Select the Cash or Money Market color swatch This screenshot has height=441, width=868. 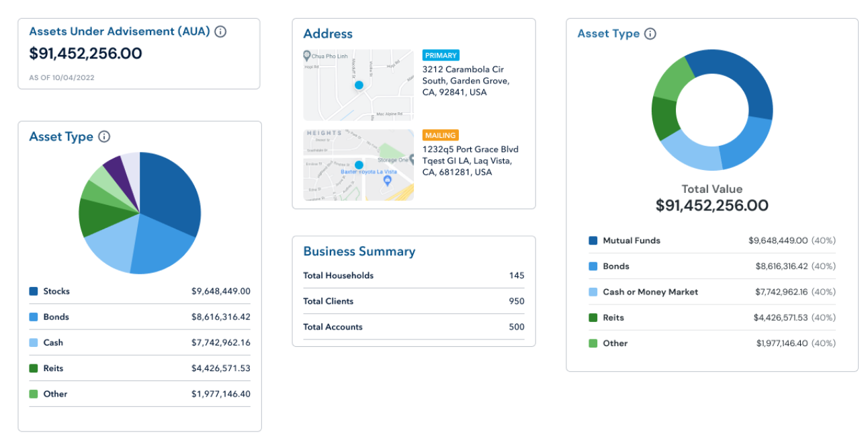click(593, 292)
